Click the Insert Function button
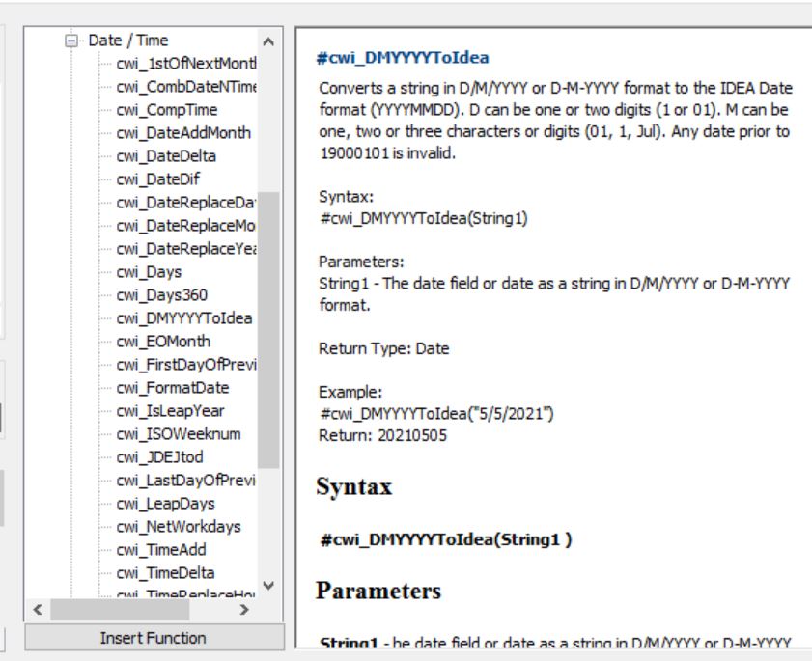This screenshot has height=661, width=812. [154, 638]
